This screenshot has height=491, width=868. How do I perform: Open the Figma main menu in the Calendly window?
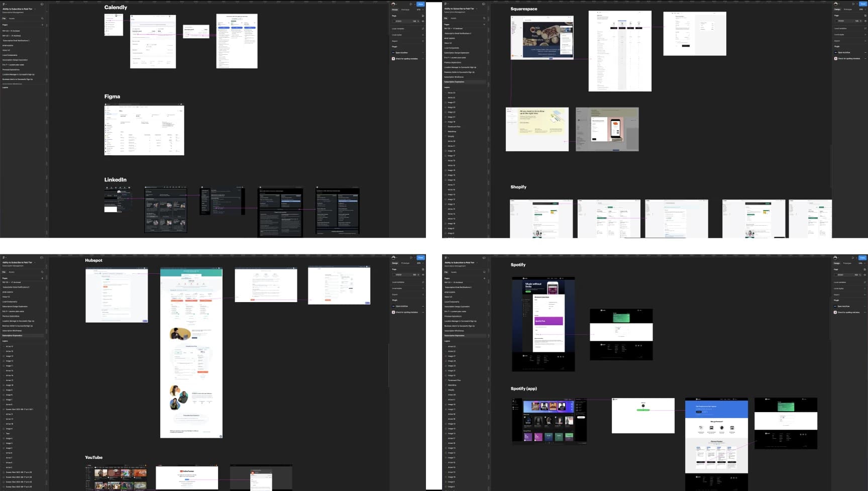pos(4,4)
